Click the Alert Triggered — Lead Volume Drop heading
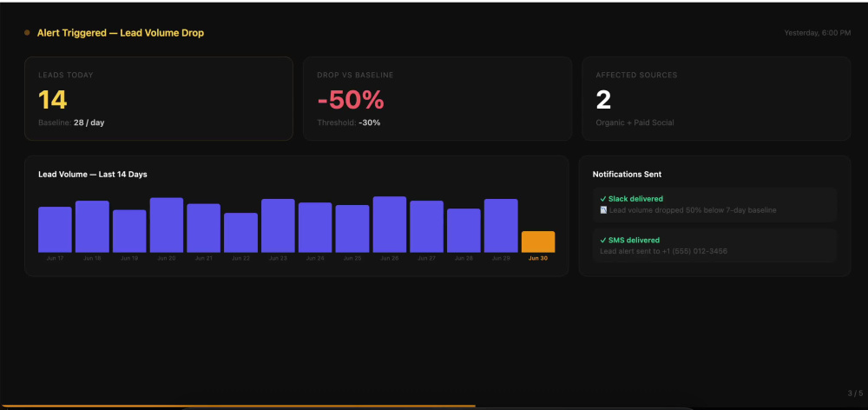 [x=120, y=33]
